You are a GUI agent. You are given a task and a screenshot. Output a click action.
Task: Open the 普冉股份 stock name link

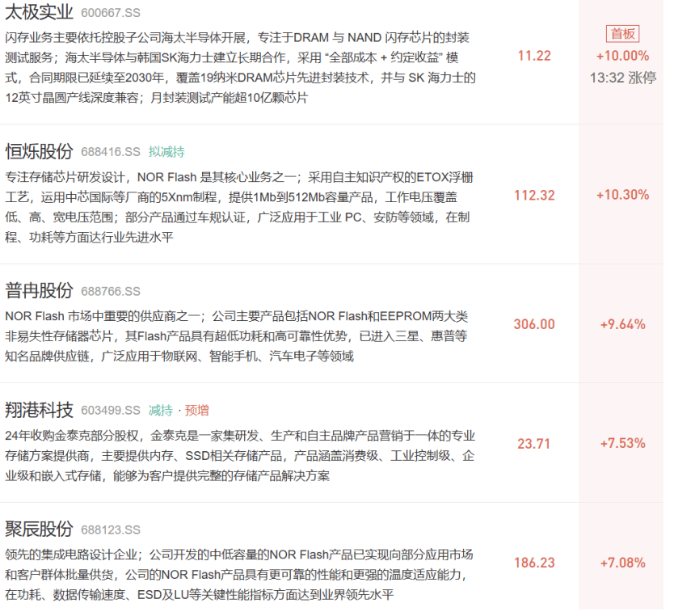coord(39,291)
